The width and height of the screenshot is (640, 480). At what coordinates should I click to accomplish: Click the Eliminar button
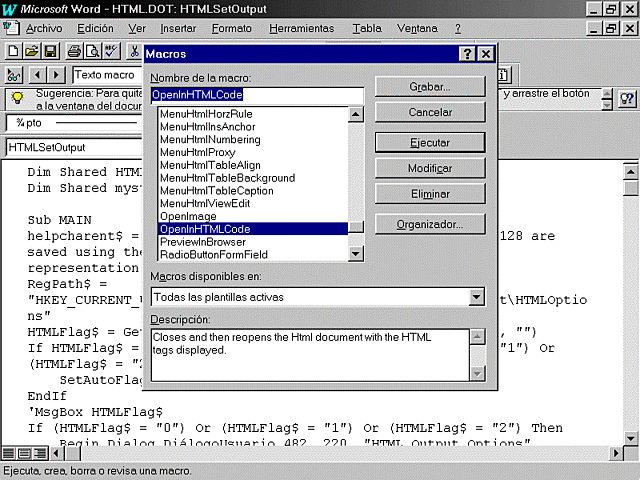point(430,194)
